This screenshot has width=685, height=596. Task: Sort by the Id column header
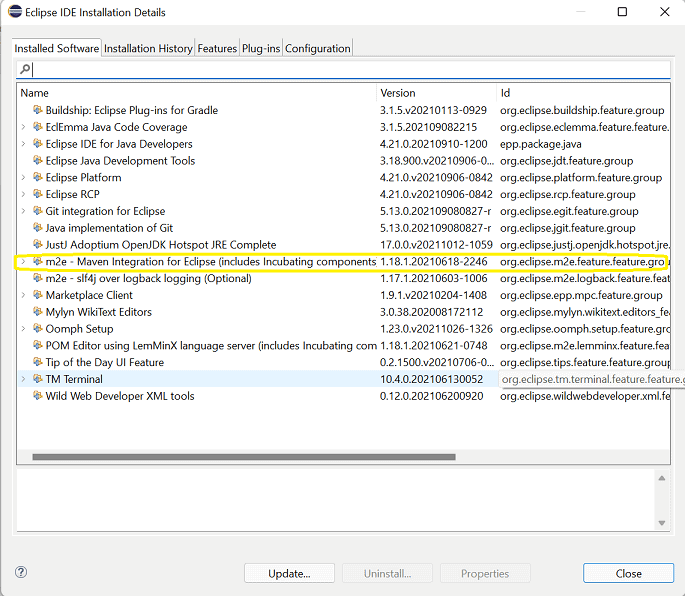tap(583, 93)
